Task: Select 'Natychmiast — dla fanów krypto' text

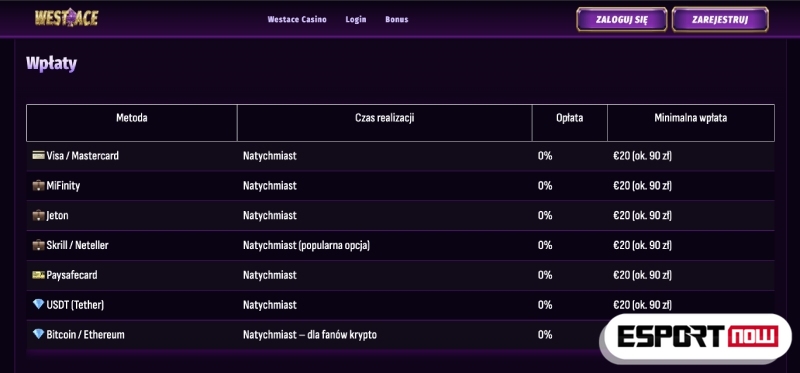Action: [x=310, y=335]
